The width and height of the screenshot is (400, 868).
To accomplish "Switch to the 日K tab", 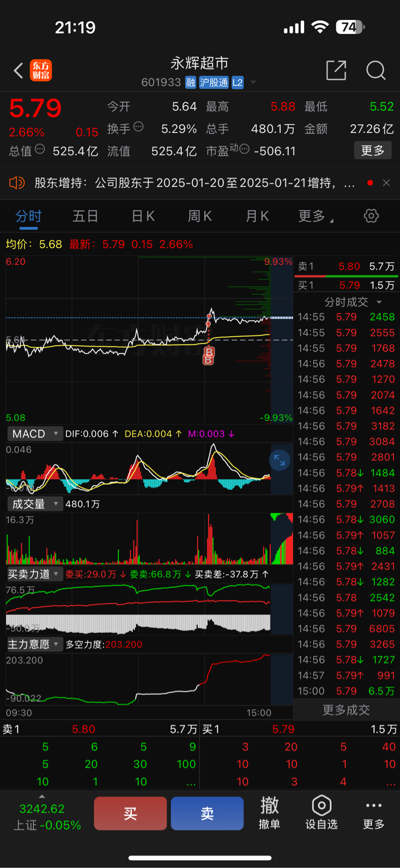I will tap(143, 216).
